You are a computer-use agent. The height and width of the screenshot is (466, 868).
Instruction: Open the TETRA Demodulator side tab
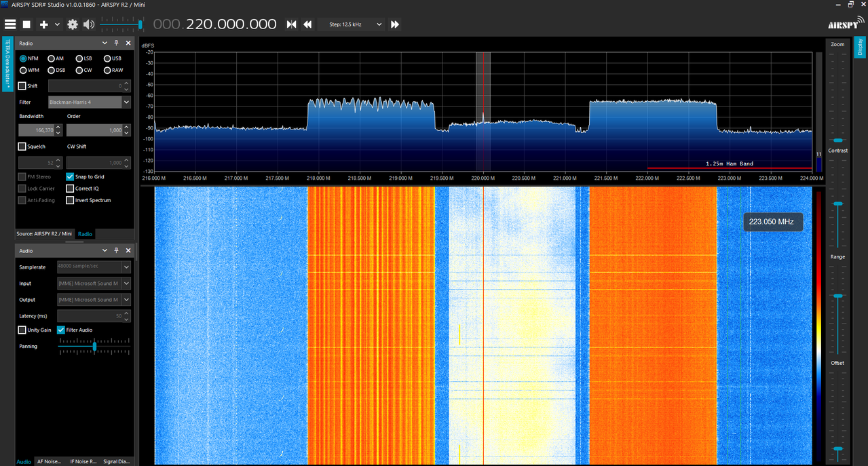tap(7, 64)
